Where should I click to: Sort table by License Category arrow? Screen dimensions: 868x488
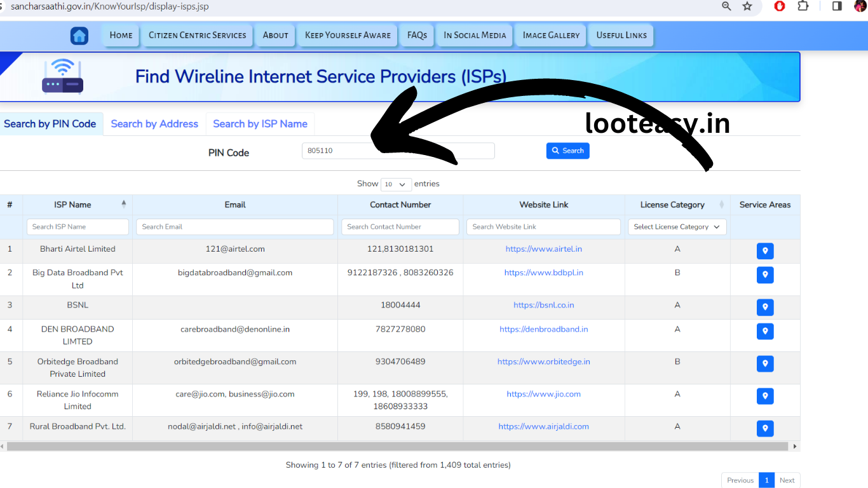click(721, 204)
